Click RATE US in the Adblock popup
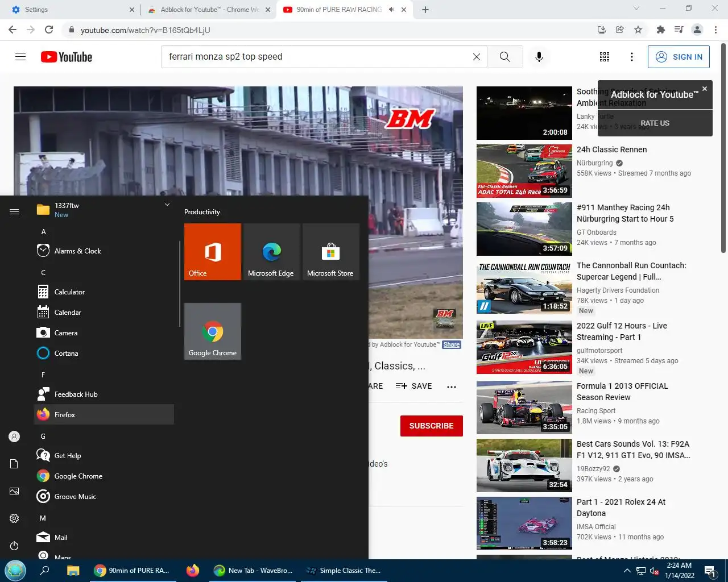Viewport: 728px width, 582px height. (655, 123)
